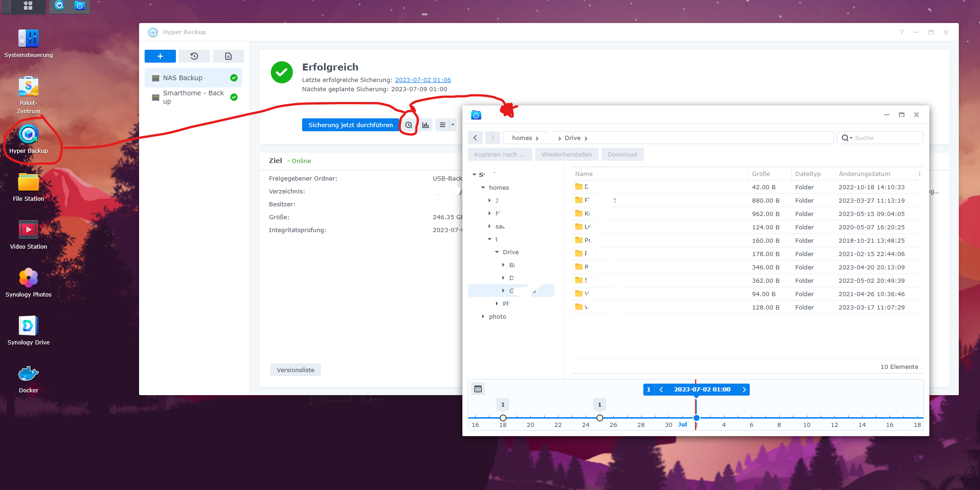980x490 pixels.
Task: Open the restore icon in Hyper Backup sidebar
Action: coord(194,56)
